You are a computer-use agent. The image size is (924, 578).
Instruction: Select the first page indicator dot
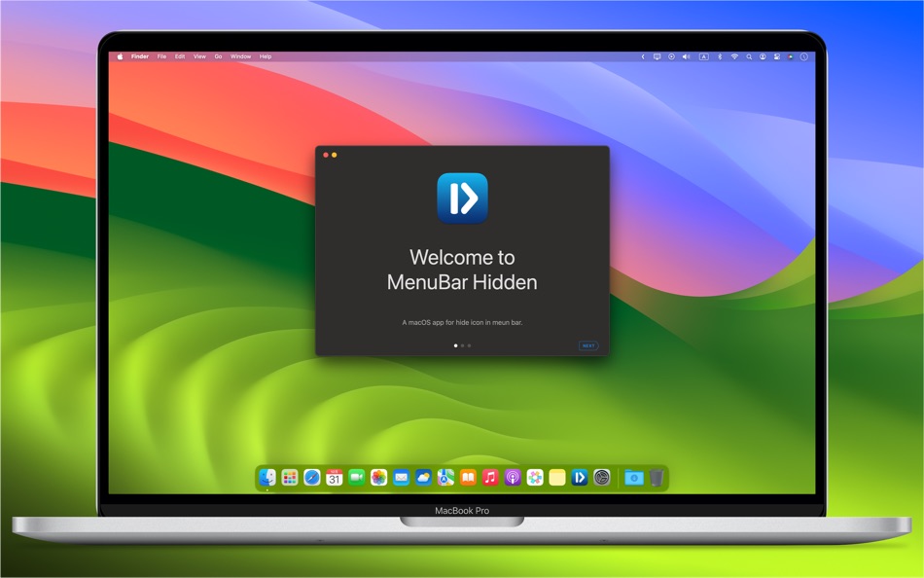click(456, 345)
